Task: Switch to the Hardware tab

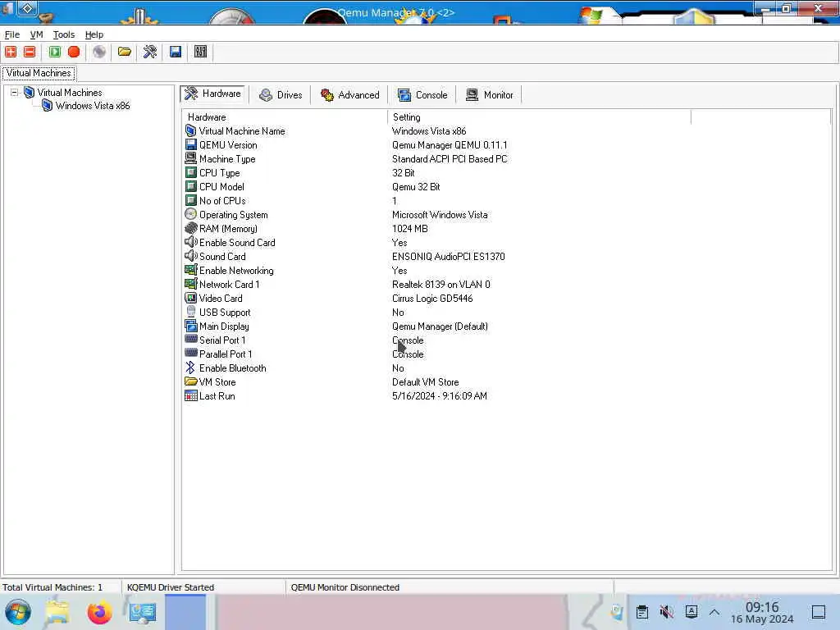Action: pyautogui.click(x=212, y=94)
